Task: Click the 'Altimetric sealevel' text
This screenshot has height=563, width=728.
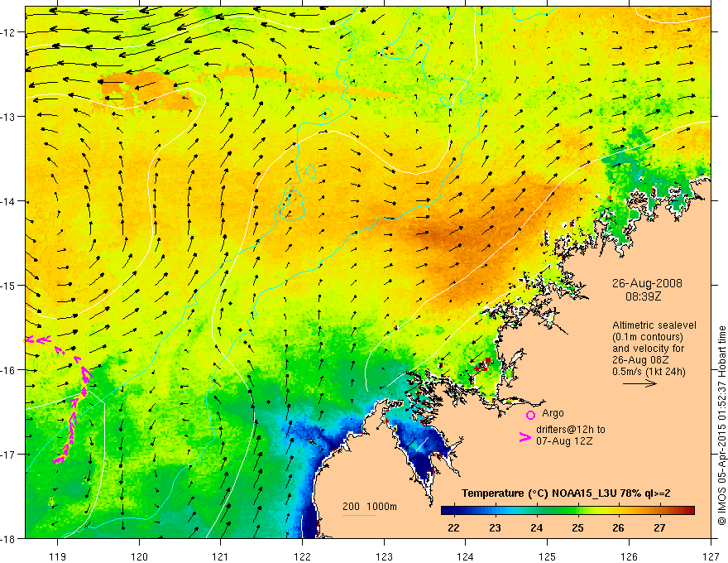Action: coord(654,325)
